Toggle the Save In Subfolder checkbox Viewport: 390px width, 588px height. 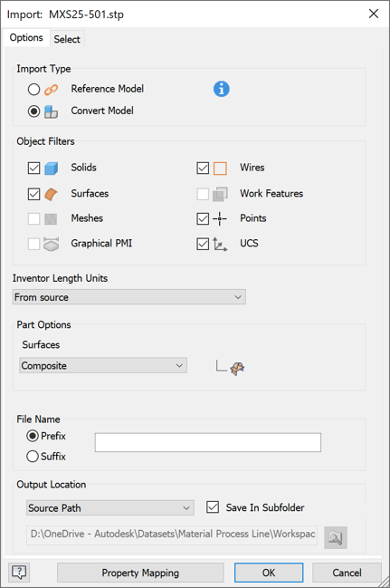(x=213, y=507)
